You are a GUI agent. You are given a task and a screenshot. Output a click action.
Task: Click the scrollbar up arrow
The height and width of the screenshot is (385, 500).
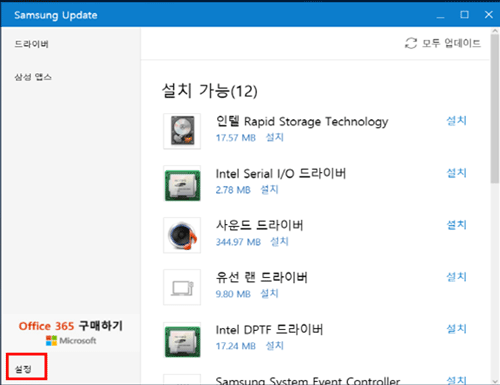pyautogui.click(x=495, y=31)
